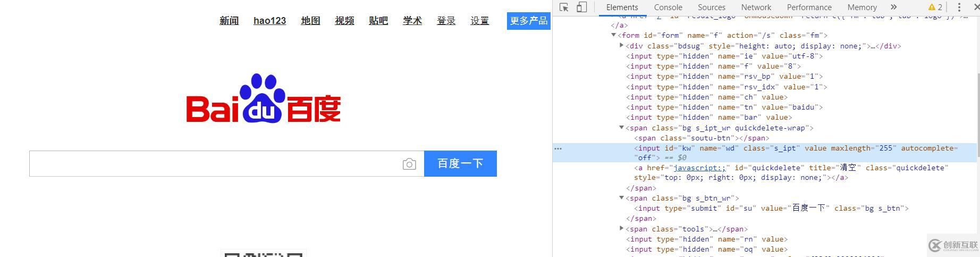Open the Performance tab
The height and width of the screenshot is (257, 980).
[809, 7]
